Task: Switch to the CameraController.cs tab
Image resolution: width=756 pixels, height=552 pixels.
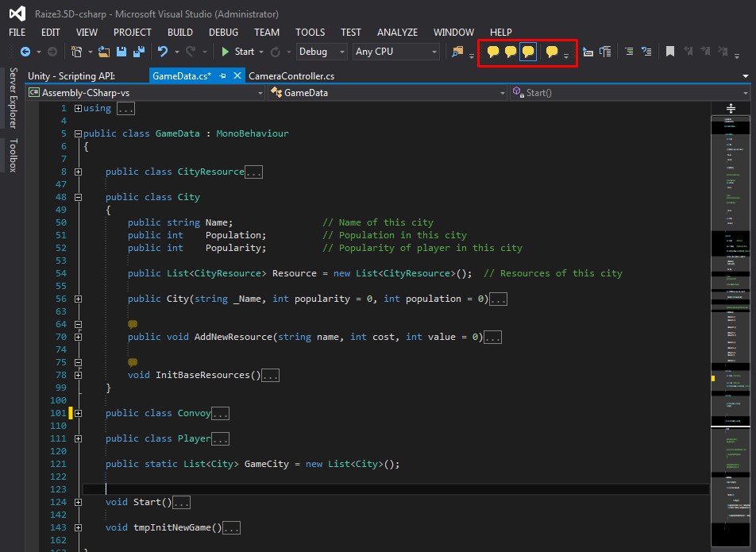Action: pyautogui.click(x=291, y=75)
